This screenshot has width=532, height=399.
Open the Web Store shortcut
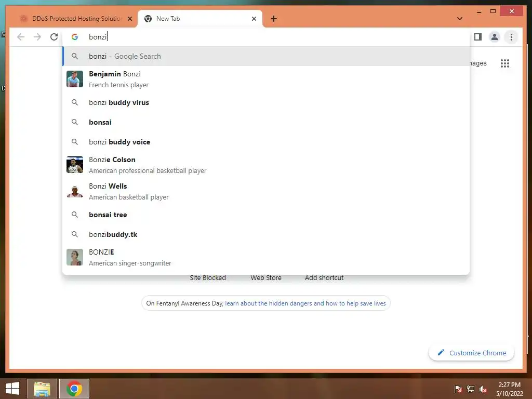266,277
